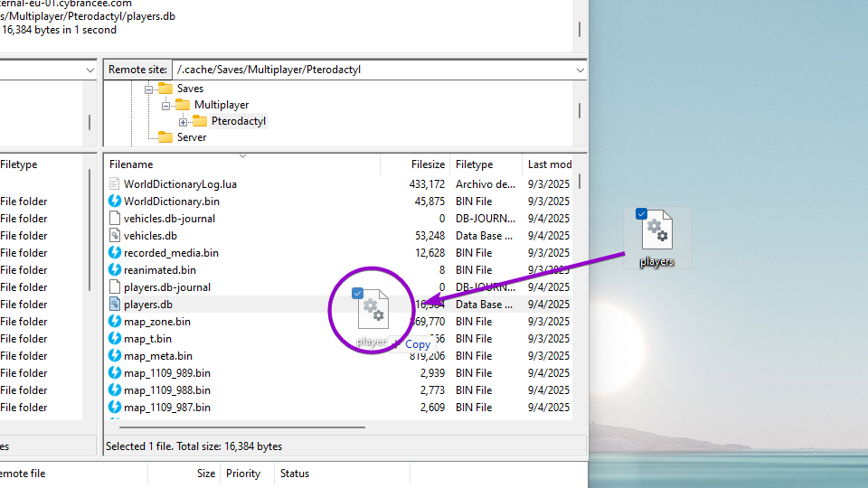Sort remote files by Filename column
Screen dimensions: 868x488
tap(242, 164)
